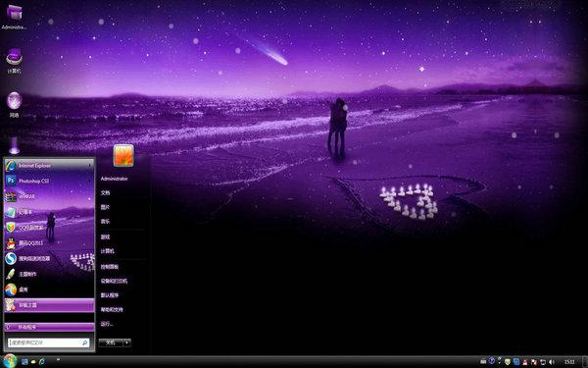Open the 网络 (Network) globe desktop icon
Image resolution: width=588 pixels, height=368 pixels.
[15, 104]
